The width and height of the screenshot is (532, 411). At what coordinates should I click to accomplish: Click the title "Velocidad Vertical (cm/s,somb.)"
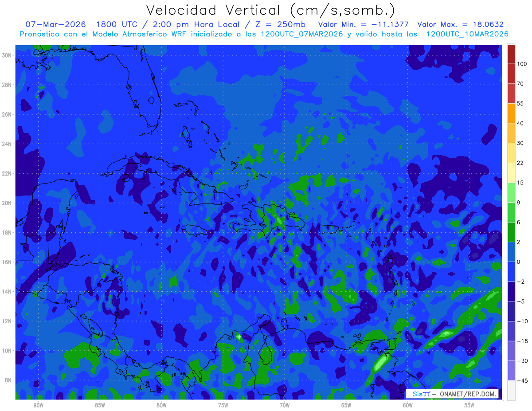pyautogui.click(x=270, y=10)
